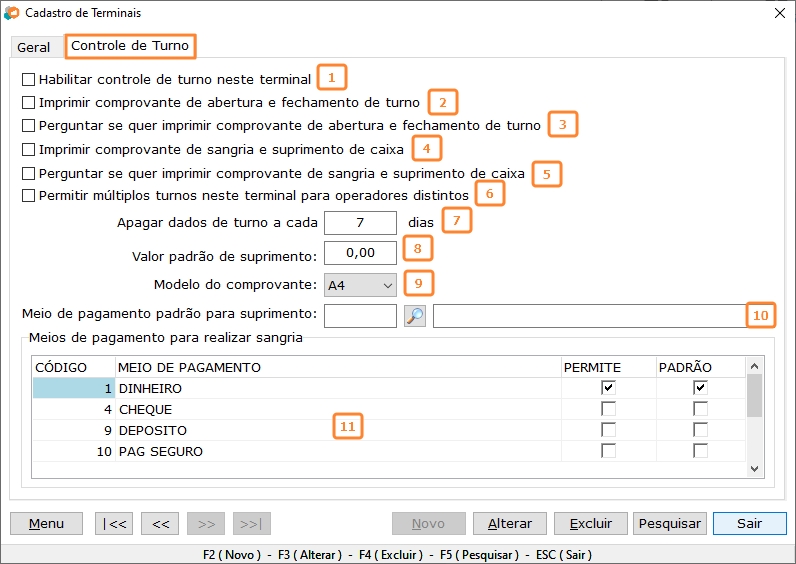Check 'Imprimir comprovante de abertura e fechamento de turno'
The width and height of the screenshot is (796, 564).
(x=28, y=103)
